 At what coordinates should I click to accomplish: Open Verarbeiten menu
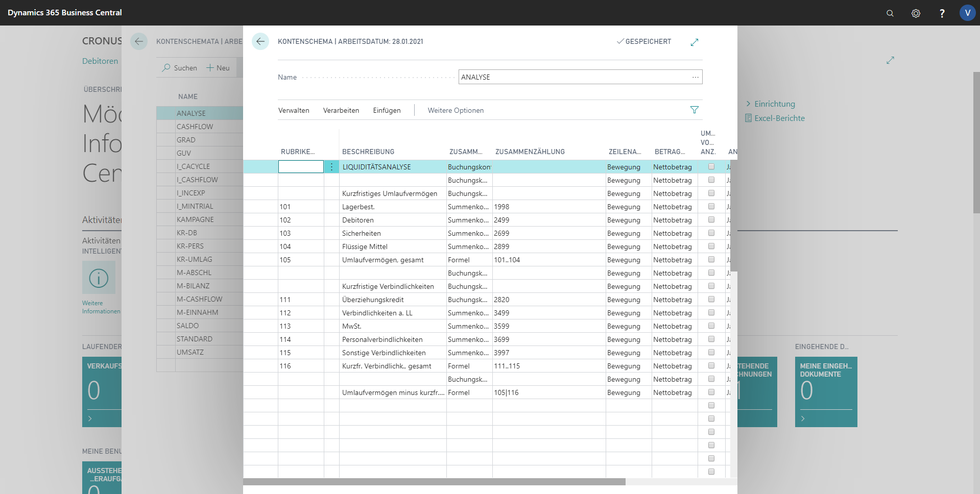(x=341, y=110)
